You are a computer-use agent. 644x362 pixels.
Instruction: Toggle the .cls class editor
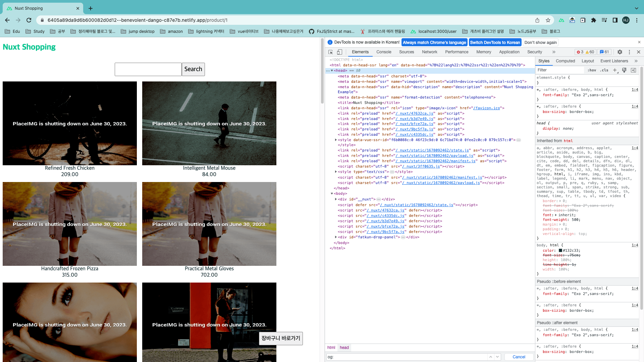tap(604, 70)
